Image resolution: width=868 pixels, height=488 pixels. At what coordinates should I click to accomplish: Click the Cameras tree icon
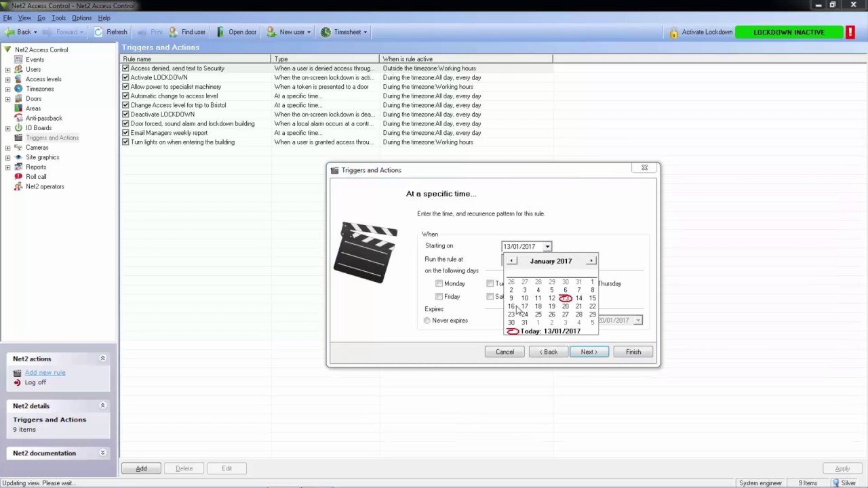click(x=18, y=147)
